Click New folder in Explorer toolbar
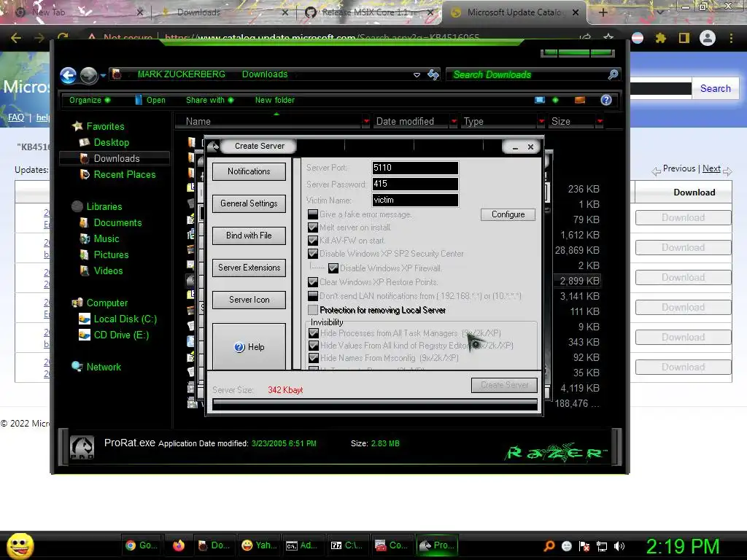Viewport: 747px width, 560px height. (x=274, y=100)
